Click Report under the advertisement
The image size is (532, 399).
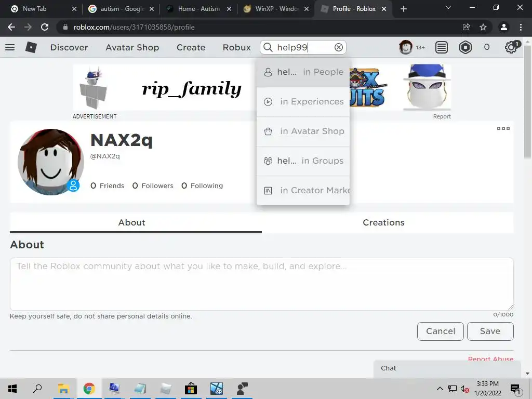pos(442,116)
